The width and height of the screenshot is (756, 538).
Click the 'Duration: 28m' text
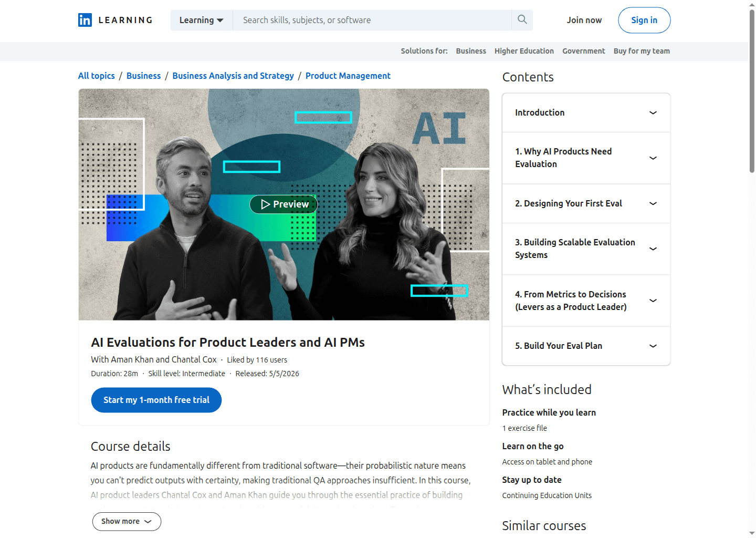[114, 374]
